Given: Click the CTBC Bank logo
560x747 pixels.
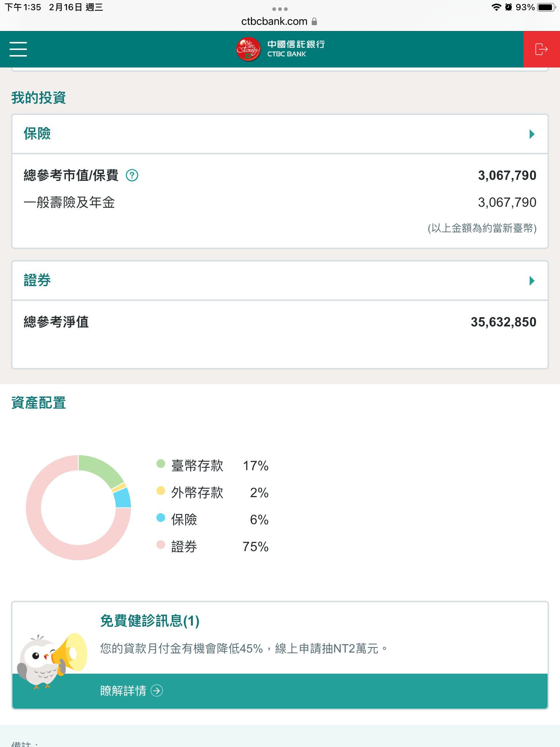Looking at the screenshot, I should coord(280,49).
